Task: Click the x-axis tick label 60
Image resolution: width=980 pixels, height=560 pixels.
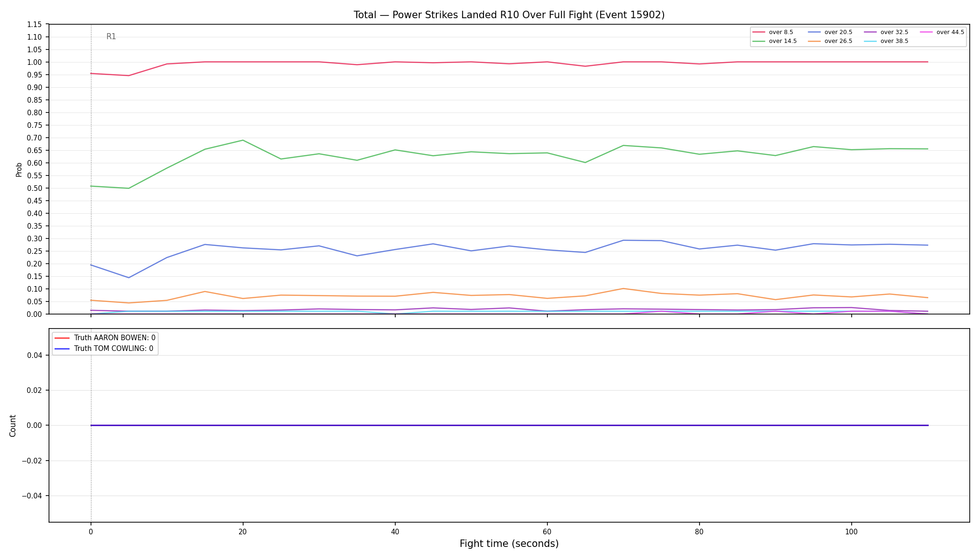Action: pyautogui.click(x=547, y=532)
